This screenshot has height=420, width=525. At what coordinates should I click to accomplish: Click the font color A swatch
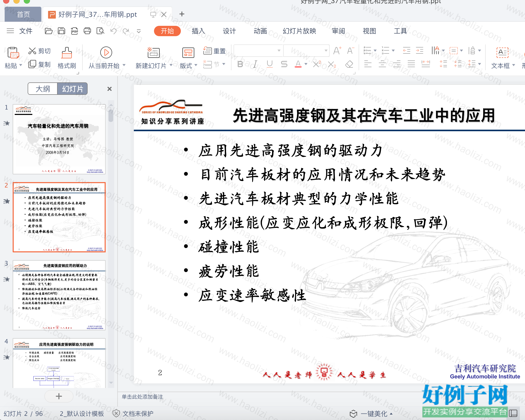pos(298,64)
